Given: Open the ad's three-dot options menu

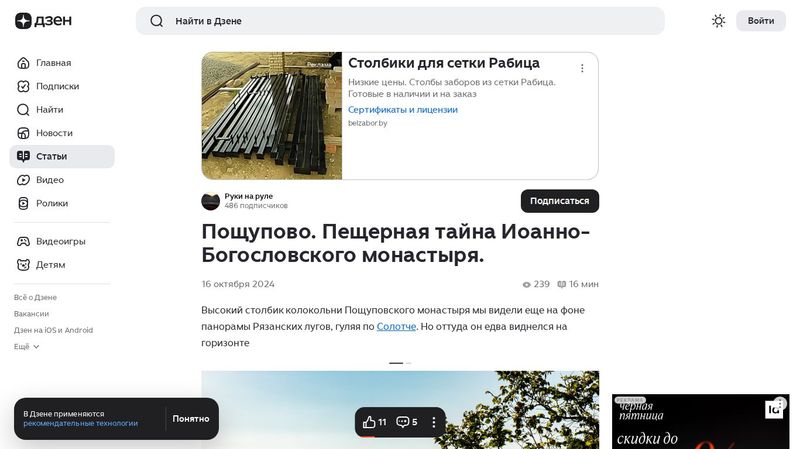Looking at the screenshot, I should 582,69.
